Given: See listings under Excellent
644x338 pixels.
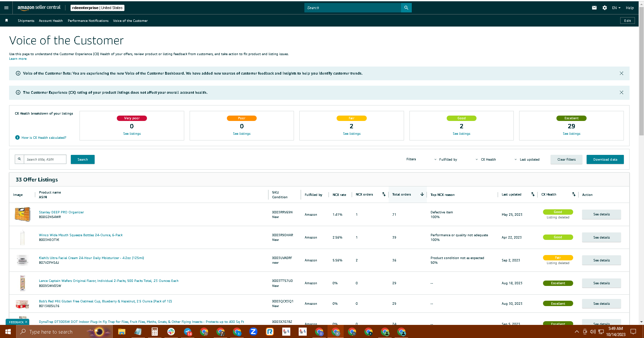Looking at the screenshot, I should (572, 134).
